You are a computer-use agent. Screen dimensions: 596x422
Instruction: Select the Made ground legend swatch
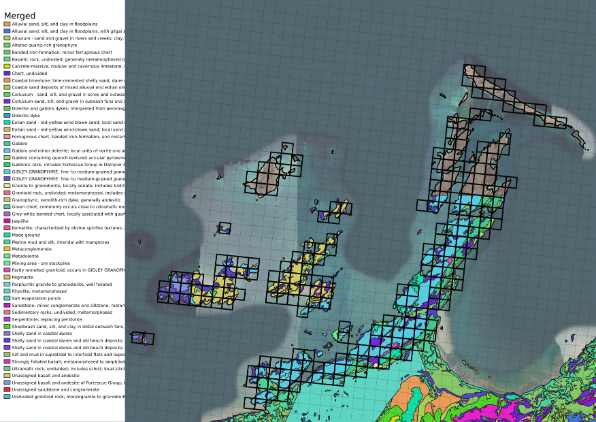tap(7, 235)
